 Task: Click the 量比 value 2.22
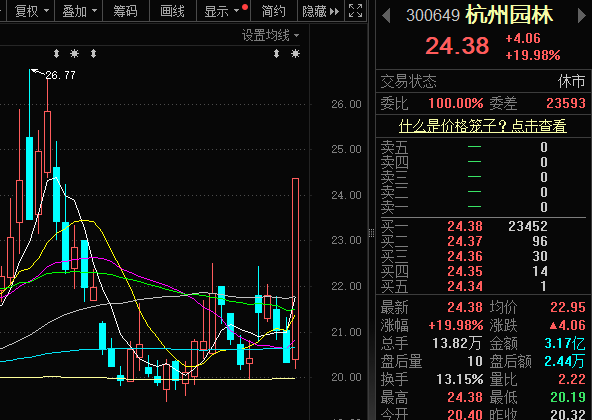click(x=572, y=379)
